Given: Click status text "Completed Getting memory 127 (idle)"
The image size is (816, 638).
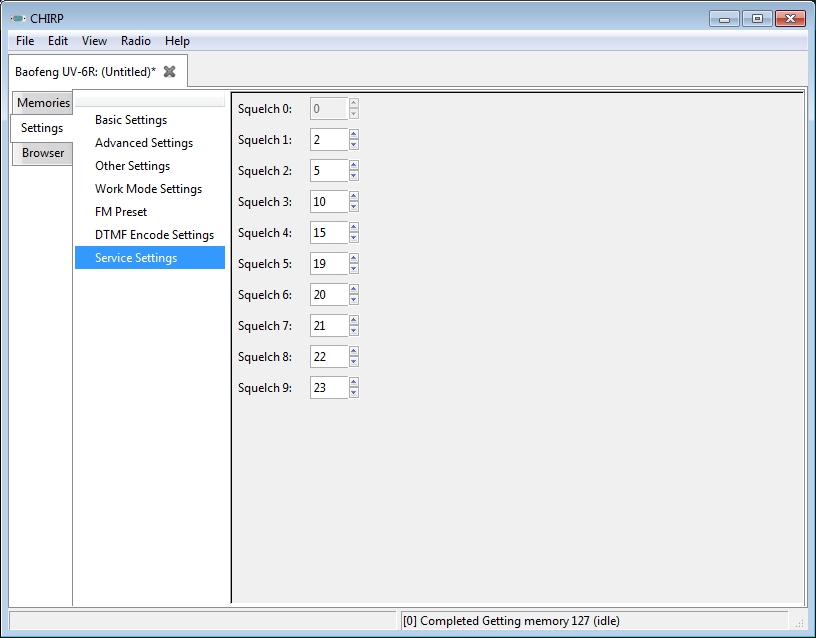Looking at the screenshot, I should pyautogui.click(x=520, y=621).
